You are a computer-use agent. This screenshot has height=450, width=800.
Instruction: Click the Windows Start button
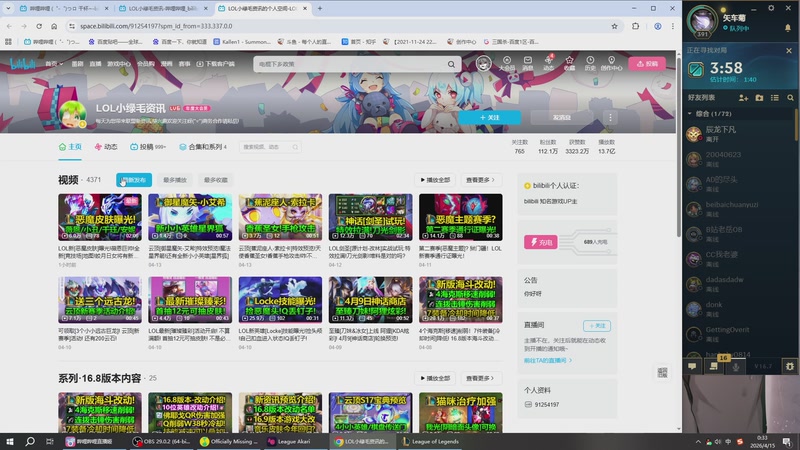click(10, 442)
